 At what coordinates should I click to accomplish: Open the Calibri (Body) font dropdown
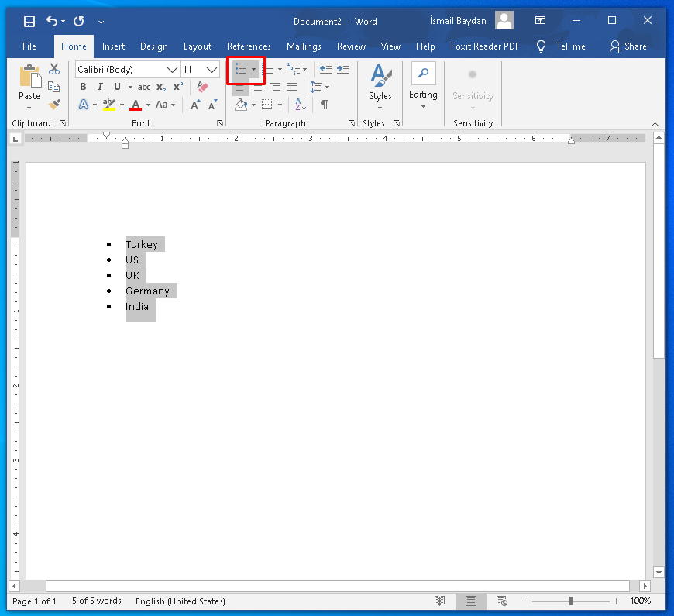coord(172,70)
